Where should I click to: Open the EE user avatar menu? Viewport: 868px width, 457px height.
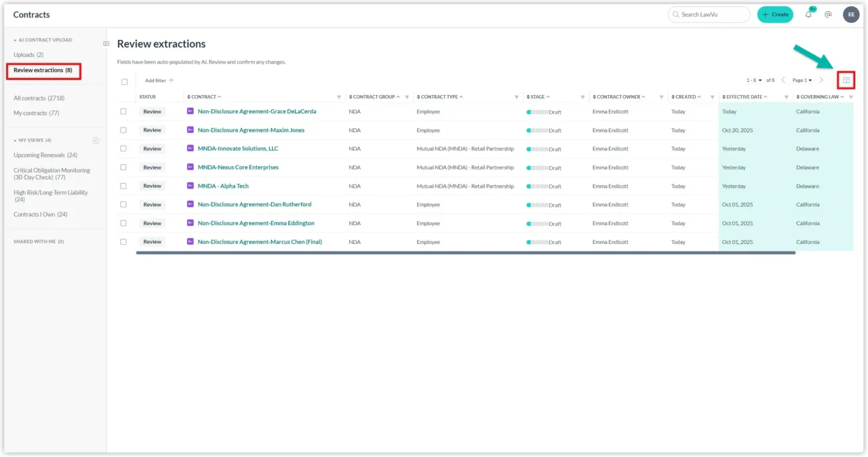tap(851, 14)
